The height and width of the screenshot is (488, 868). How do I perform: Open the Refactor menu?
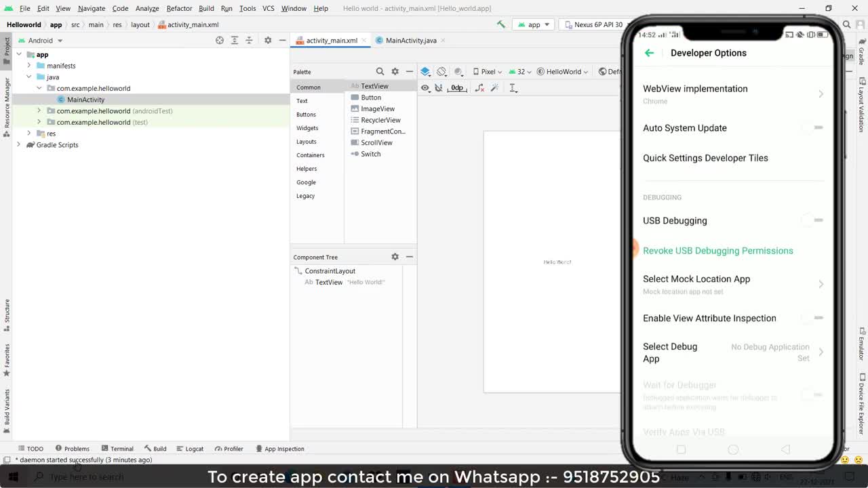179,8
